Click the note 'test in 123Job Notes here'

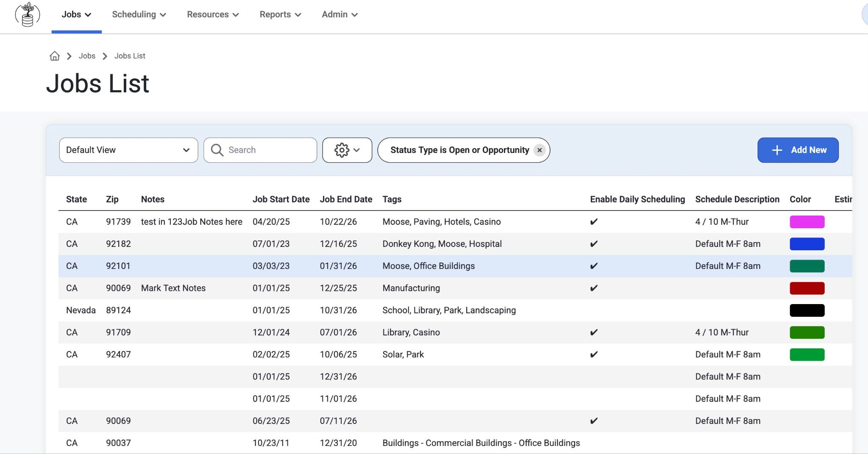[192, 222]
